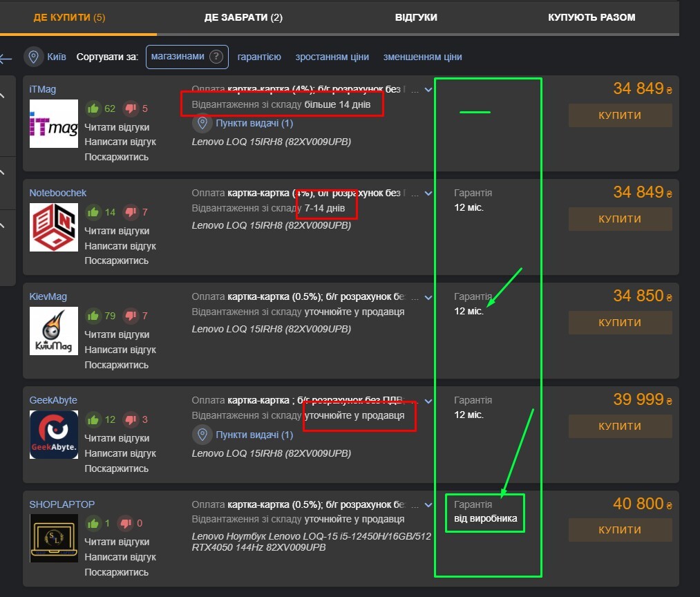The image size is (700, 597).
Task: Read reviews for Noteboochek
Action: [117, 231]
